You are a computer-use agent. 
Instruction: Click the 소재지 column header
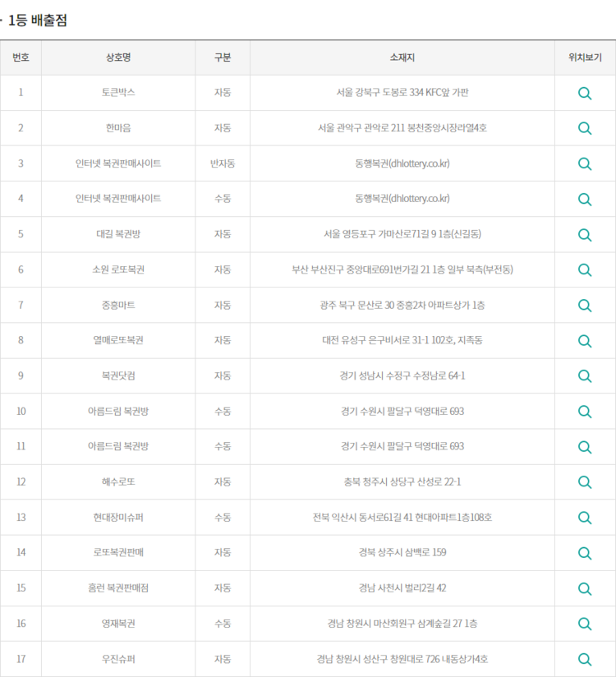pos(402,58)
